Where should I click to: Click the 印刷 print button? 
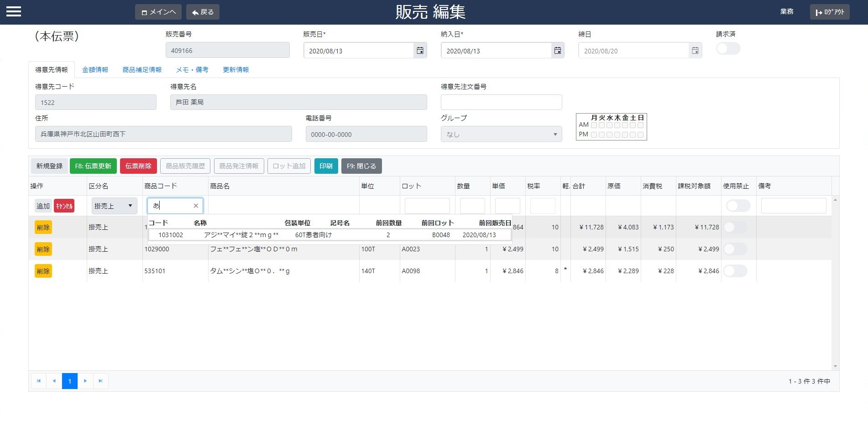click(x=326, y=166)
